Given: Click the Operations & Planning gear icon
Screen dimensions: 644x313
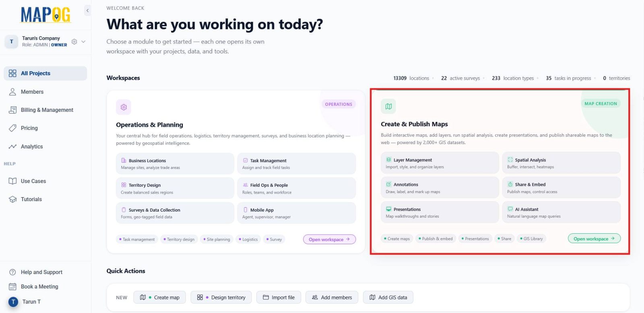Looking at the screenshot, I should click(124, 107).
